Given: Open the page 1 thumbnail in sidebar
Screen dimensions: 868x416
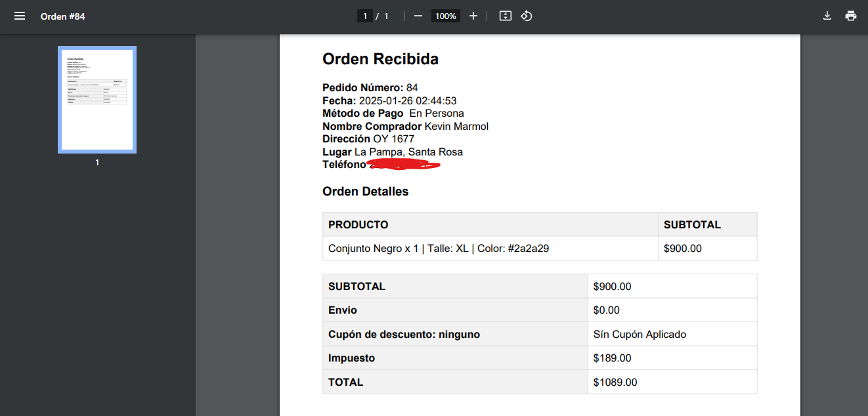Looking at the screenshot, I should click(x=97, y=100).
